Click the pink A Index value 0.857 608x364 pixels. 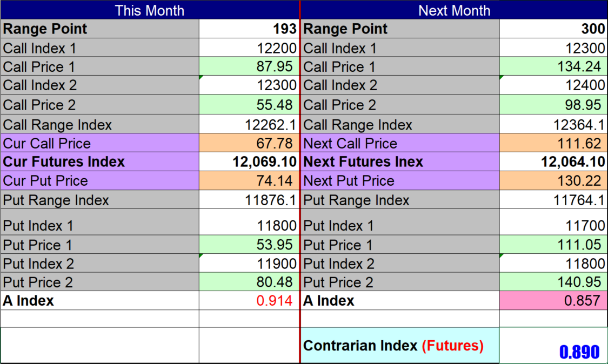(x=553, y=301)
